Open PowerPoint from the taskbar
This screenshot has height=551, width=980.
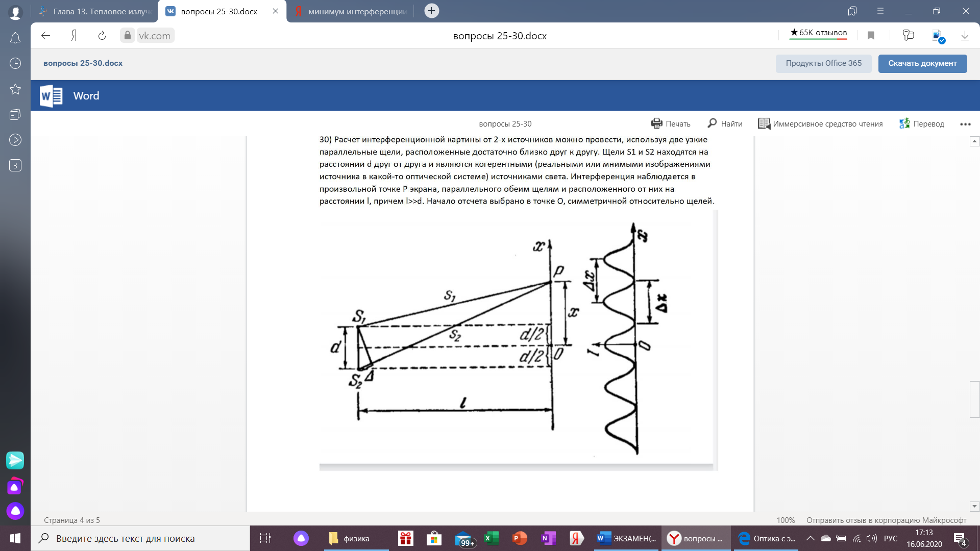tap(520, 538)
